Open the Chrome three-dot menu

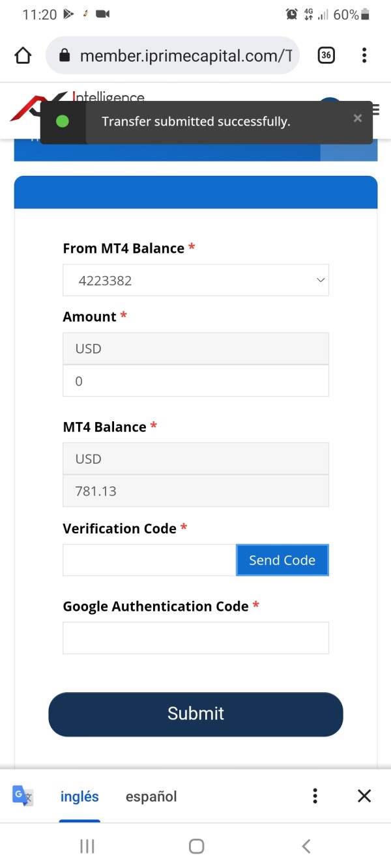pos(364,56)
